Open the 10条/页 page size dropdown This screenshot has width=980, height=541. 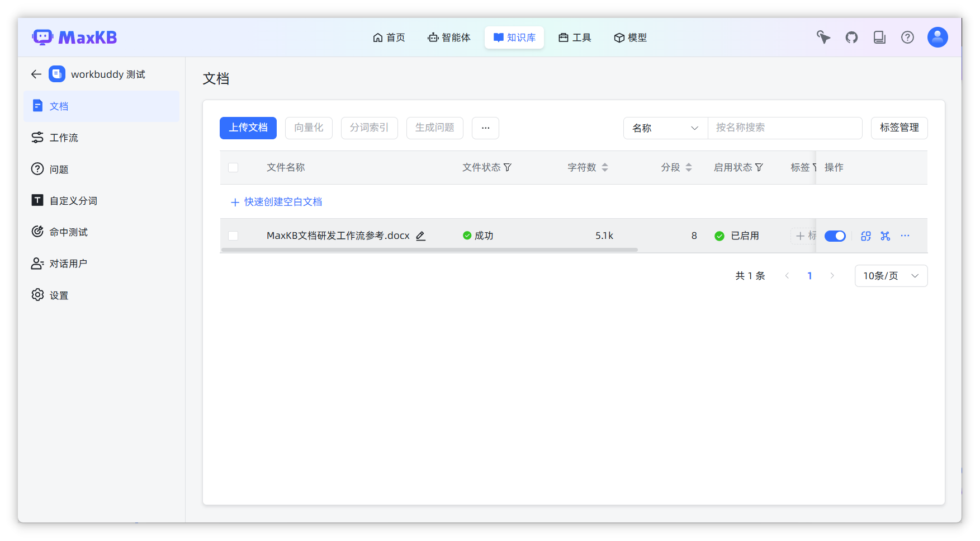(x=891, y=276)
